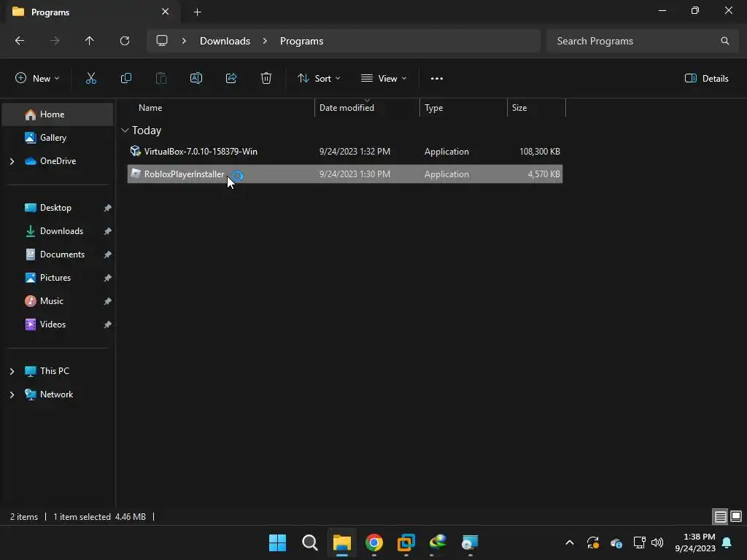Click the VirtualBox installer file icon
This screenshot has height=560, width=747.
point(135,151)
